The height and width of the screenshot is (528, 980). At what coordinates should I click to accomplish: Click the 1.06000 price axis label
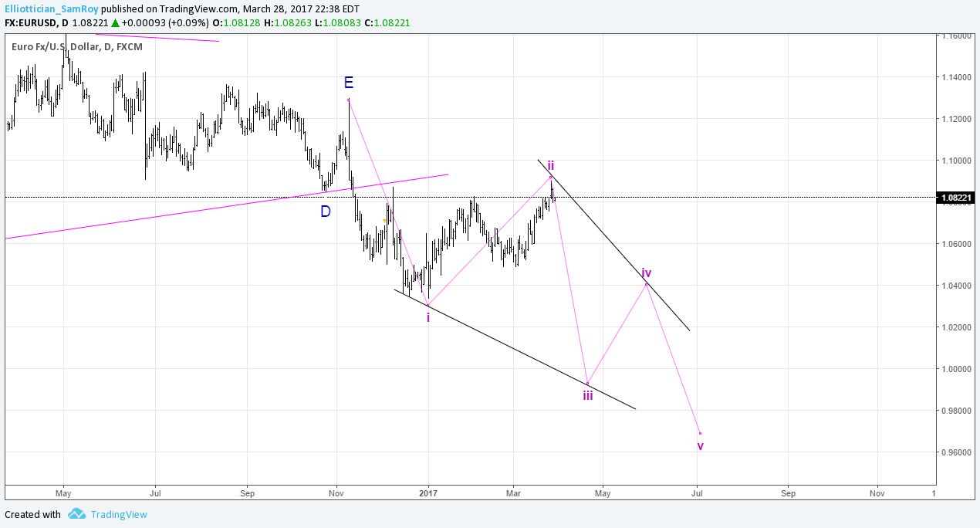pos(955,244)
